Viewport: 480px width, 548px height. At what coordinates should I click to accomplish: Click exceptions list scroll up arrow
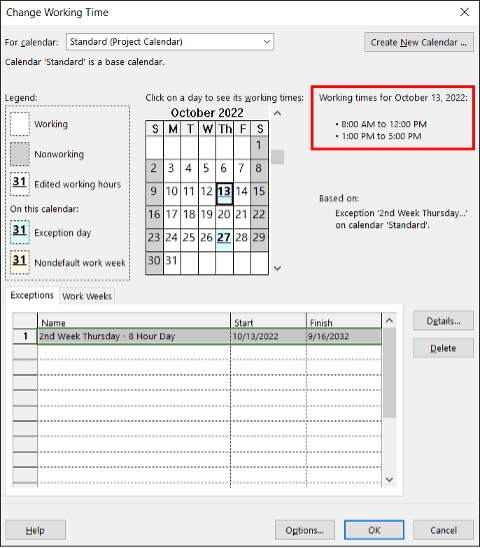click(389, 320)
